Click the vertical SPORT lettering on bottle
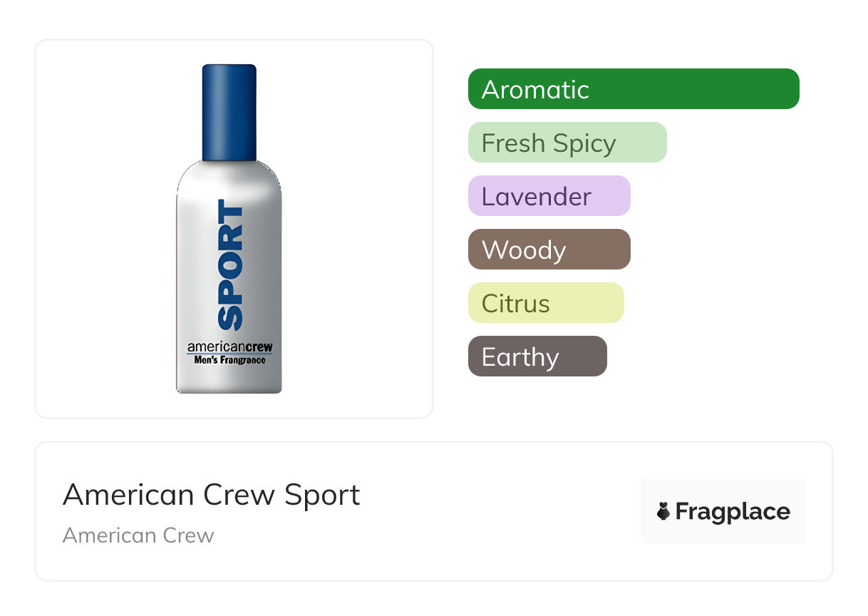The height and width of the screenshot is (616, 868). tap(229, 265)
